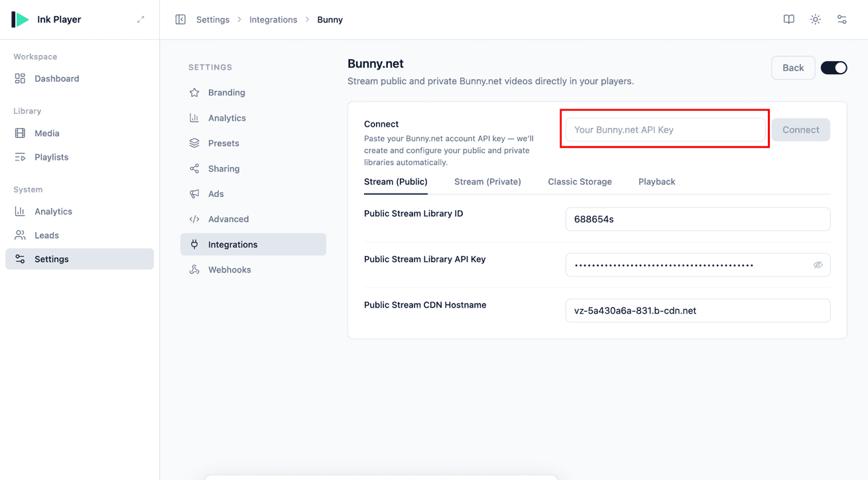This screenshot has height=480, width=868.
Task: Open Ads settings
Action: click(x=253, y=194)
